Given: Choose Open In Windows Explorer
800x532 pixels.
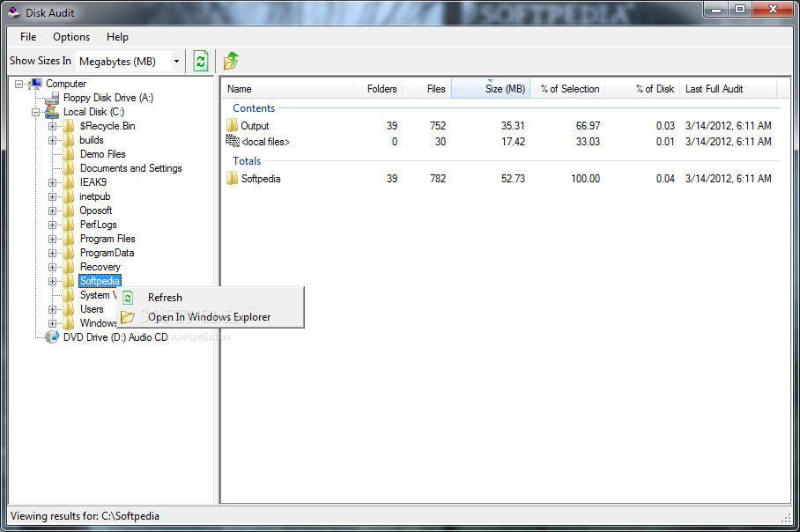Looking at the screenshot, I should [x=211, y=317].
